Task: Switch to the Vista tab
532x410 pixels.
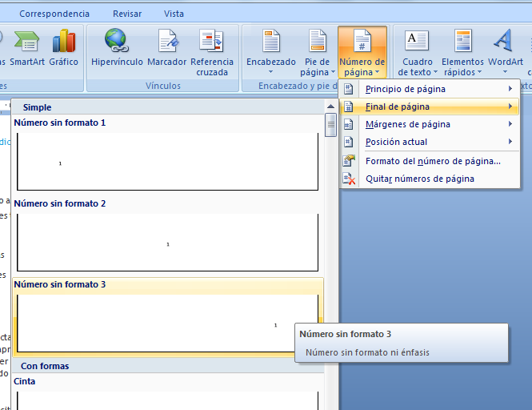Action: click(x=174, y=14)
